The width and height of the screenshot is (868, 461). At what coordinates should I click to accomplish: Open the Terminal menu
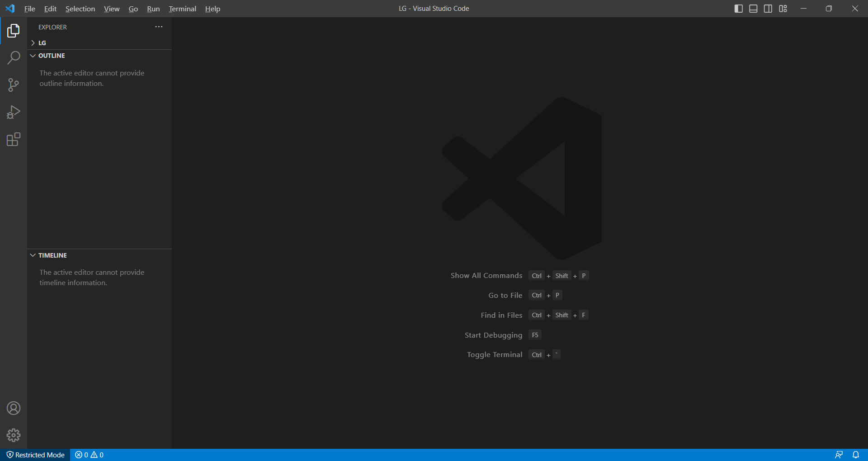point(183,9)
